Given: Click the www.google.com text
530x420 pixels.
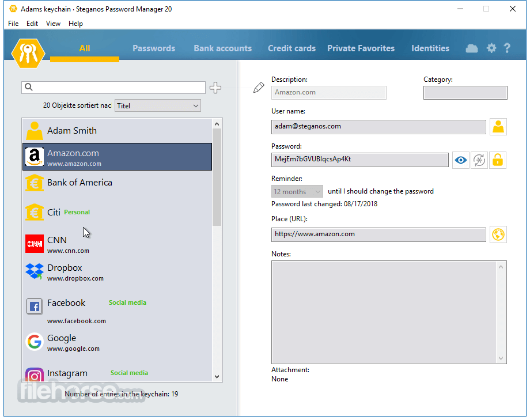Looking at the screenshot, I should click(73, 349).
